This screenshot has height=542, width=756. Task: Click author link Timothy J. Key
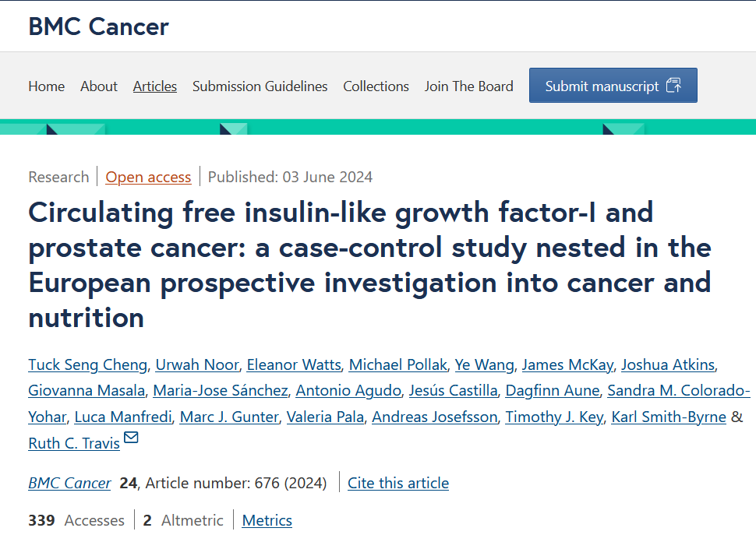554,417
